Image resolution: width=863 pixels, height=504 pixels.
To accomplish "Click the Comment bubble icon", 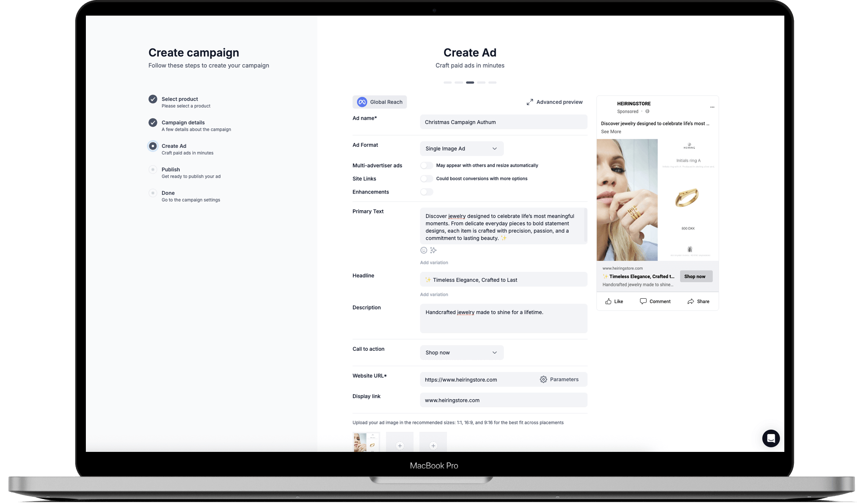I will 643,301.
